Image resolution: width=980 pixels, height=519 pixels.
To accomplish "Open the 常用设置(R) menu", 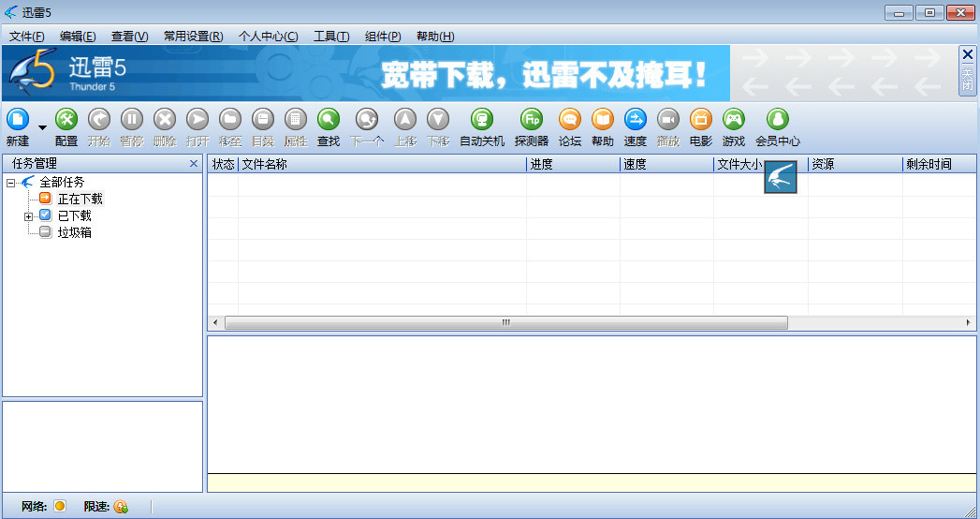I will tap(193, 37).
